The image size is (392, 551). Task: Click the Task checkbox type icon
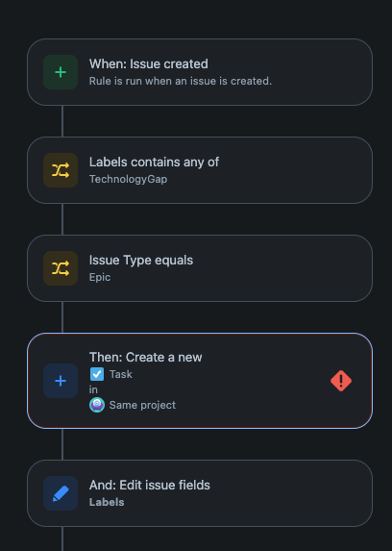(x=97, y=374)
